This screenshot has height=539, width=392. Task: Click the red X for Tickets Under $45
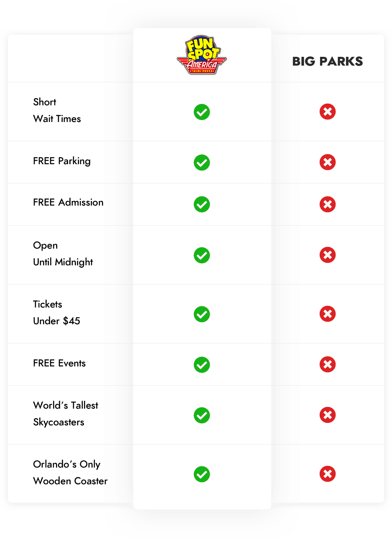tap(328, 314)
